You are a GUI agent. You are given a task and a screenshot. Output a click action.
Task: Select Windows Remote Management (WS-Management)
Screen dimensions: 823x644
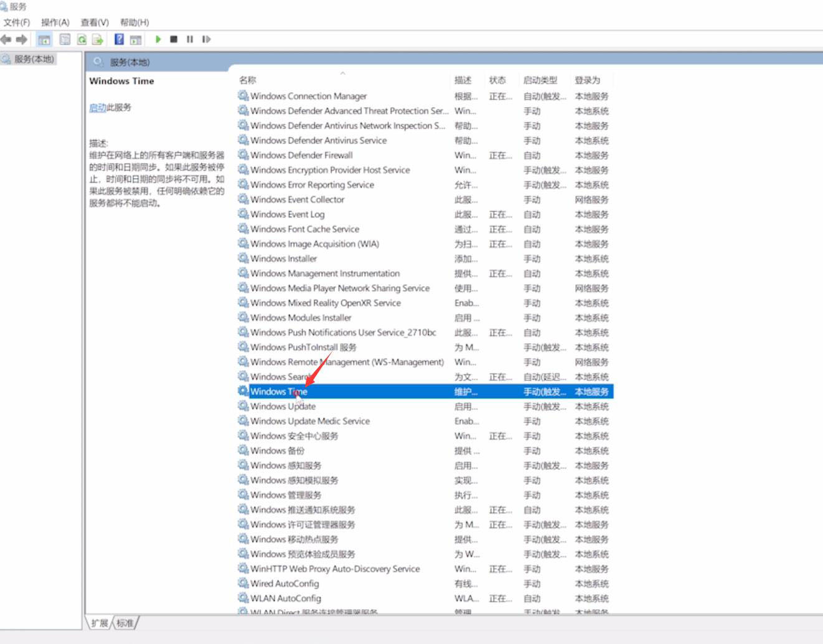425,362
